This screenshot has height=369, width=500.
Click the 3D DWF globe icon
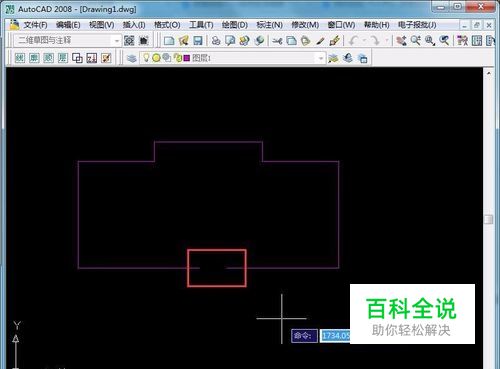coord(259,41)
